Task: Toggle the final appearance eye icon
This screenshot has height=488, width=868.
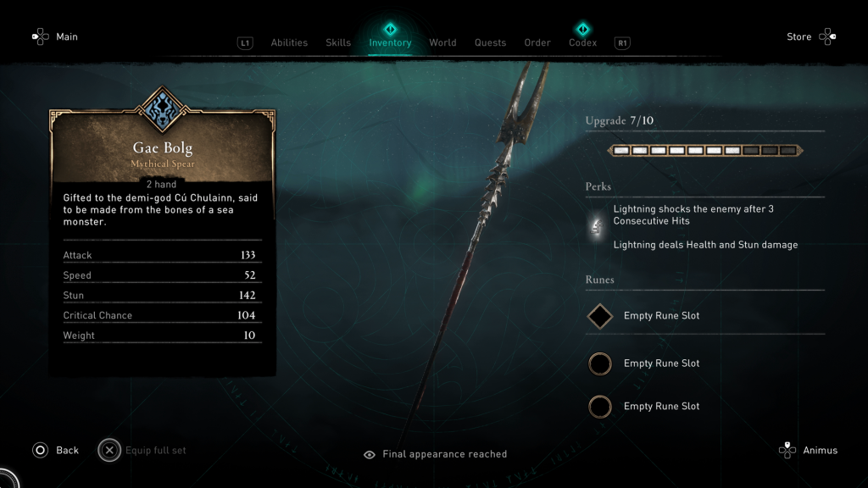Action: click(370, 455)
